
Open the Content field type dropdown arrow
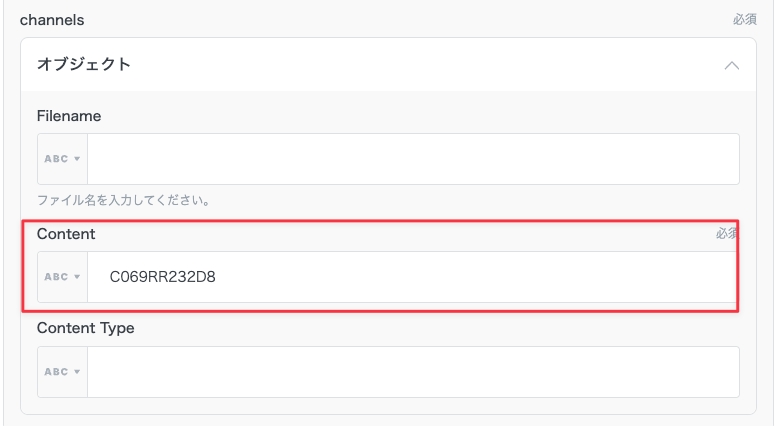(x=77, y=277)
